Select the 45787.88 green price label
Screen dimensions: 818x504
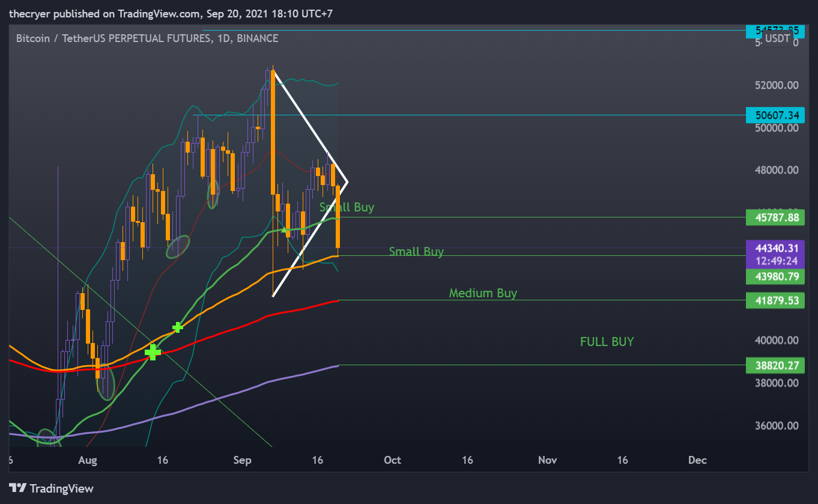(x=775, y=217)
